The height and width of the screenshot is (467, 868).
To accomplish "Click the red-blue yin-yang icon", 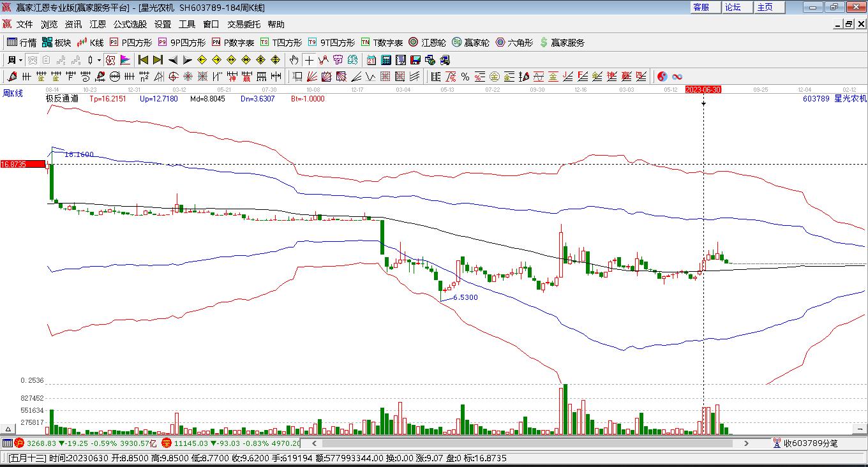I will 662,77.
